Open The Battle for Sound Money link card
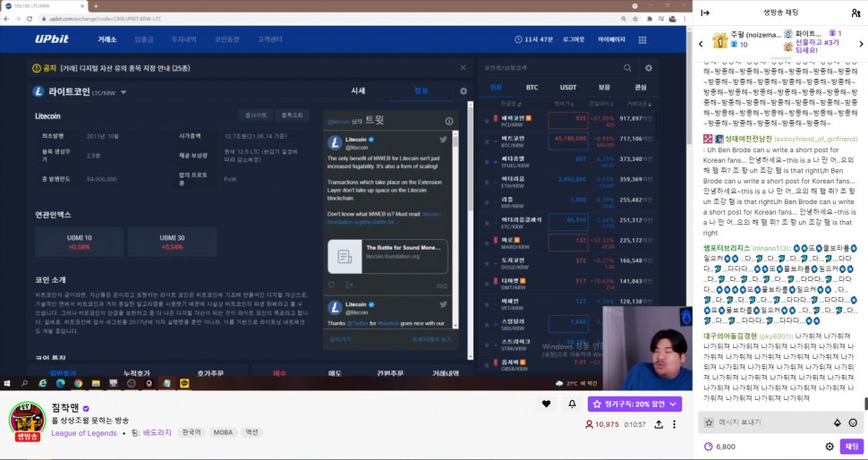This screenshot has width=868, height=460. [387, 256]
